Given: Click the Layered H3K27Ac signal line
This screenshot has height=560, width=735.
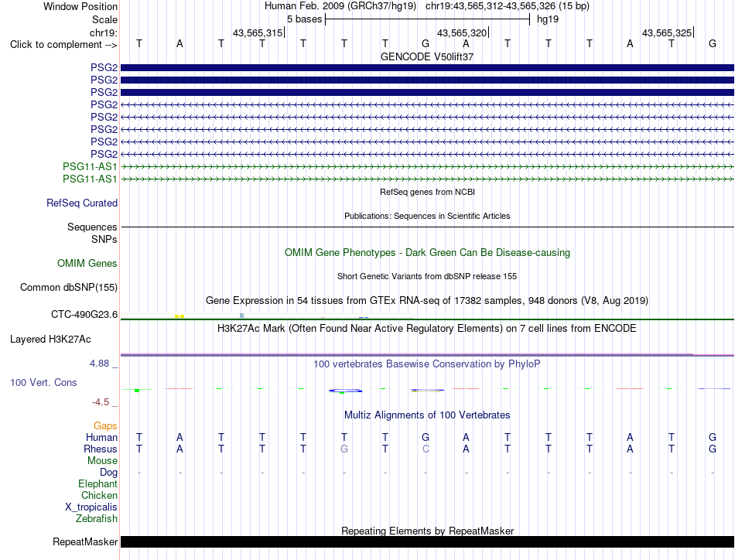Looking at the screenshot, I should pos(427,355).
